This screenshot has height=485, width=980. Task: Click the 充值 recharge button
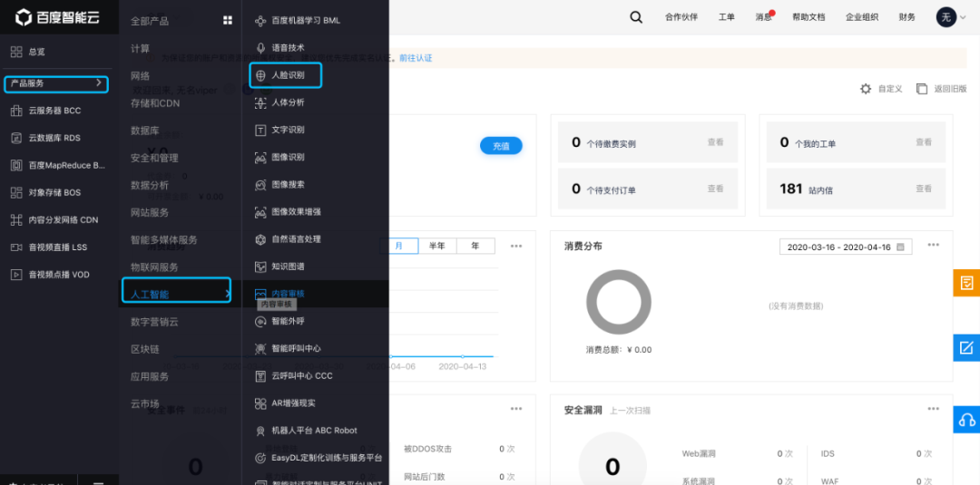[501, 145]
